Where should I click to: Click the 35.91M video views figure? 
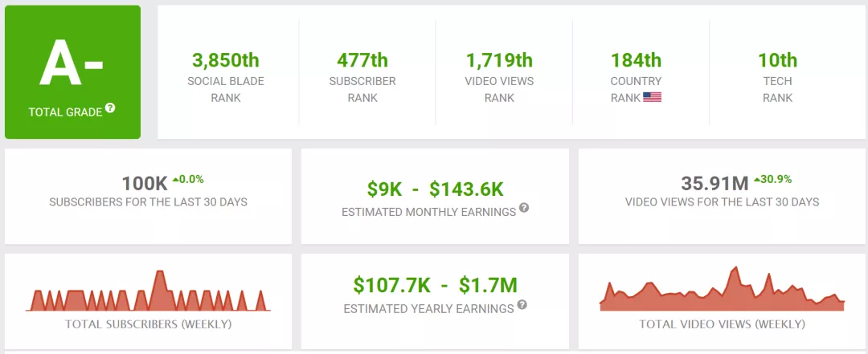click(714, 184)
